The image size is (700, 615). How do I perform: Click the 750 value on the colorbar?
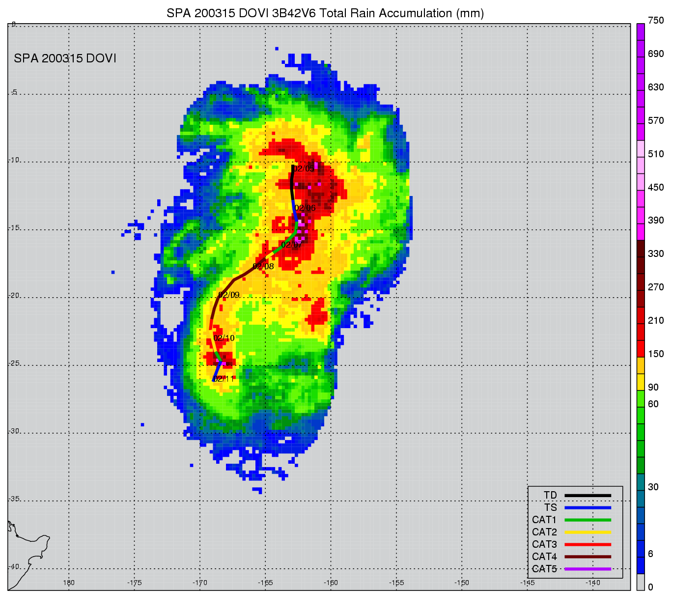pyautogui.click(x=656, y=21)
